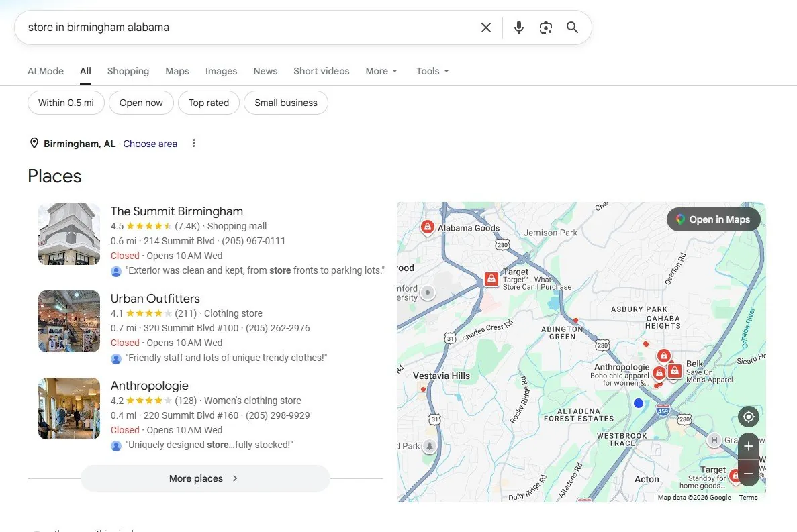
Task: Toggle the Top rated filter chip
Action: tap(208, 103)
